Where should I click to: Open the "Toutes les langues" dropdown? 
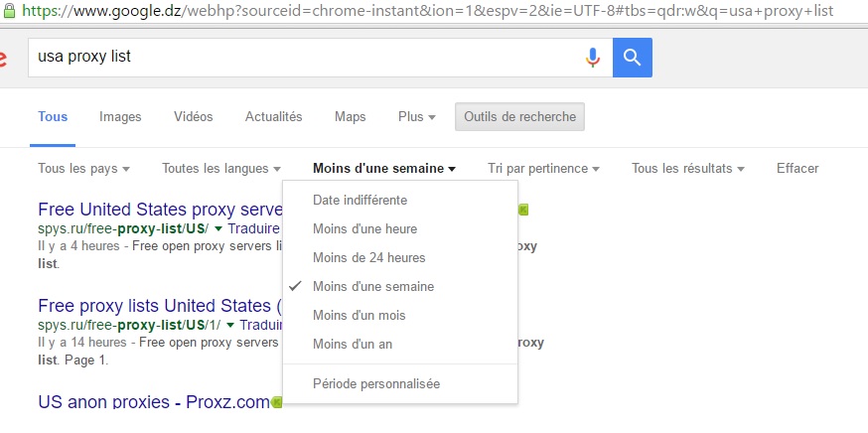pyautogui.click(x=220, y=169)
